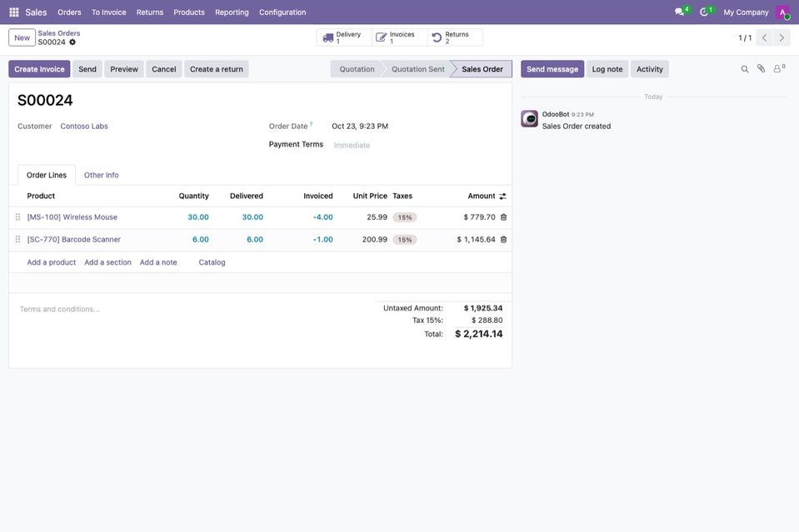Search messages in the chatter

pos(745,69)
